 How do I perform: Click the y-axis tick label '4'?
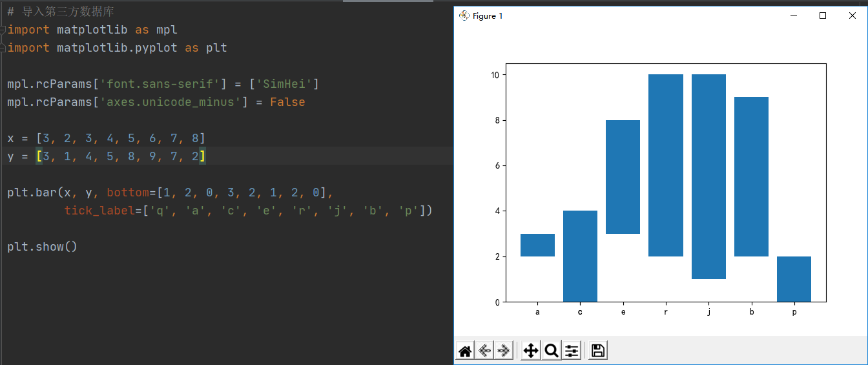(x=497, y=211)
